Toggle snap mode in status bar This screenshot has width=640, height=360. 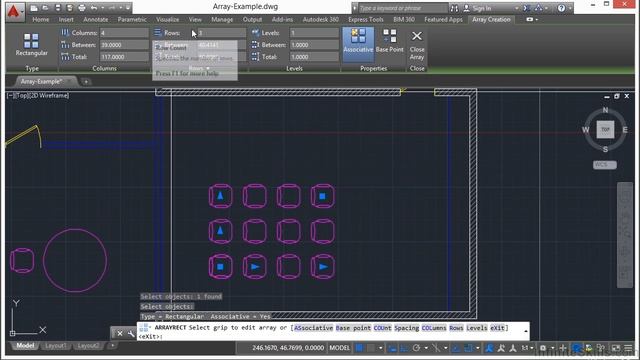point(370,348)
